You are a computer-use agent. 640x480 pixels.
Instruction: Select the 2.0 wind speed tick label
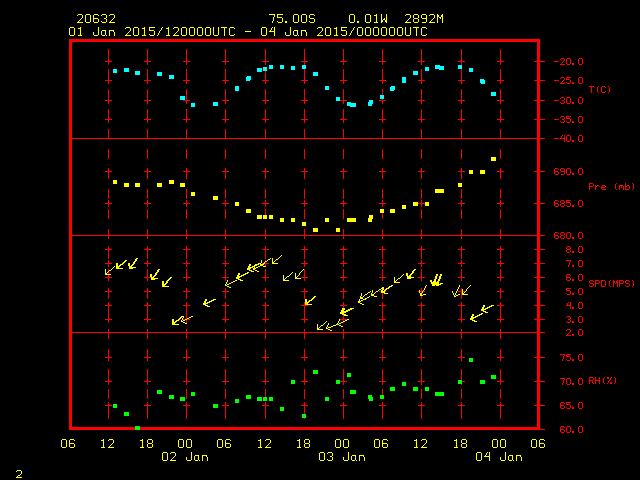[574, 333]
